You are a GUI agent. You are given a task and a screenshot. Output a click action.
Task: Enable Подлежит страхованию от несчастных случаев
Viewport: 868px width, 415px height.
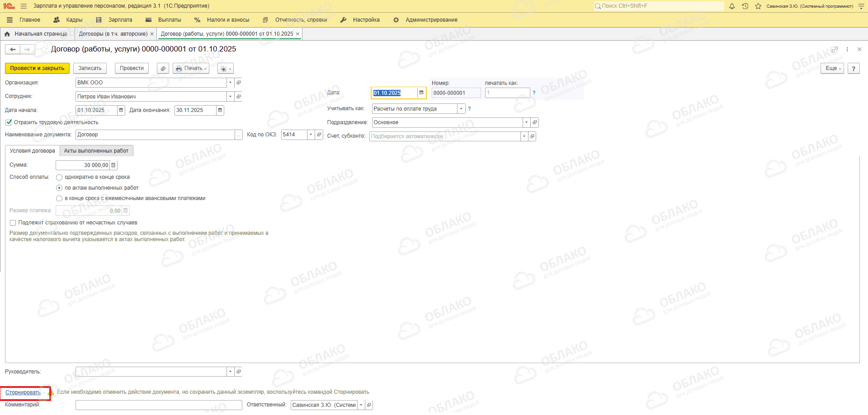(13, 223)
